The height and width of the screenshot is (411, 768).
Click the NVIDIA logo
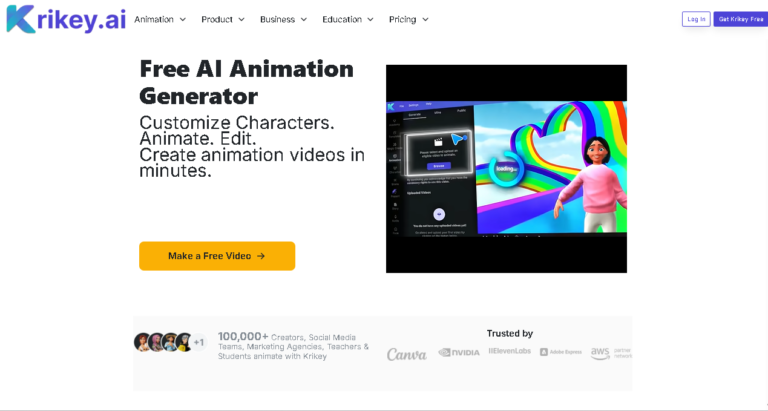pyautogui.click(x=459, y=352)
